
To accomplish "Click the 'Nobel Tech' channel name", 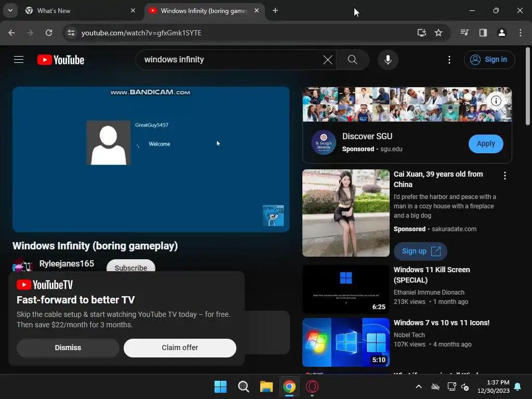I will point(409,335).
